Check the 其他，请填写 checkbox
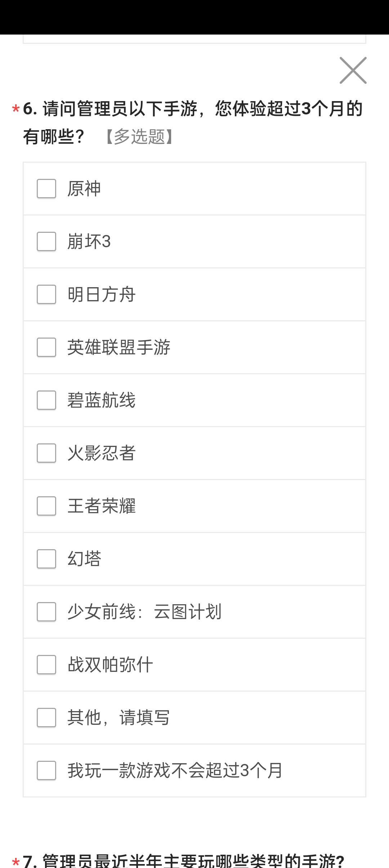The image size is (389, 868). (46, 718)
